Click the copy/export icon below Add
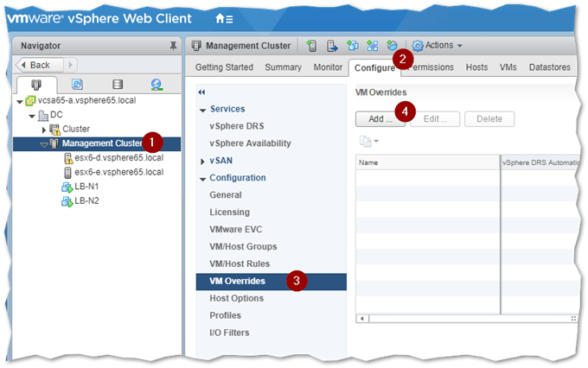Screen dimensions: 588x368 click(x=365, y=142)
